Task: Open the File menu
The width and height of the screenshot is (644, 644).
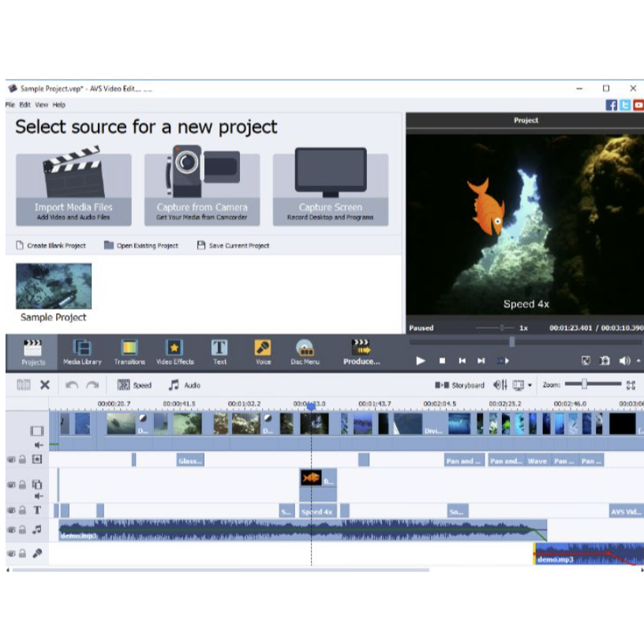Action: tap(10, 104)
